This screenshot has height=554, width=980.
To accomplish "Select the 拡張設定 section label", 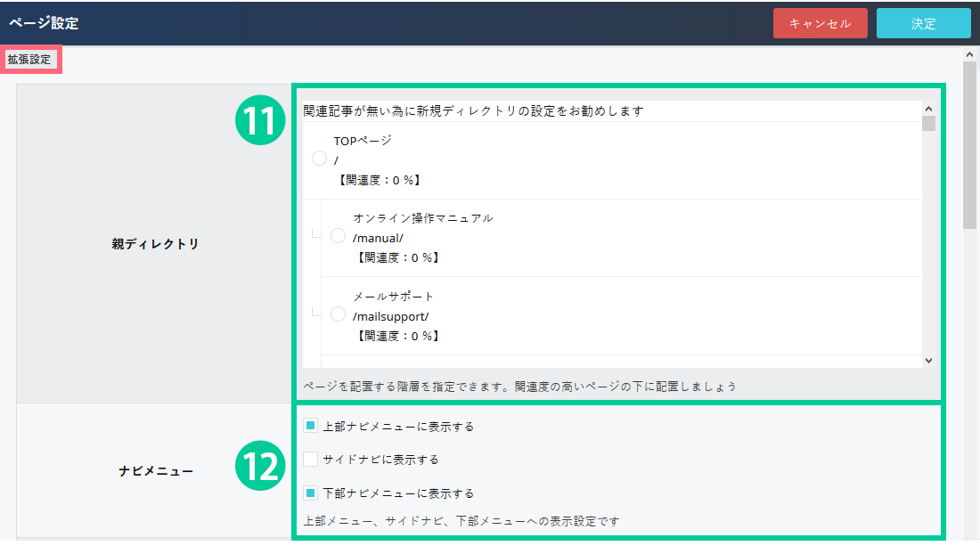I will pos(29,60).
